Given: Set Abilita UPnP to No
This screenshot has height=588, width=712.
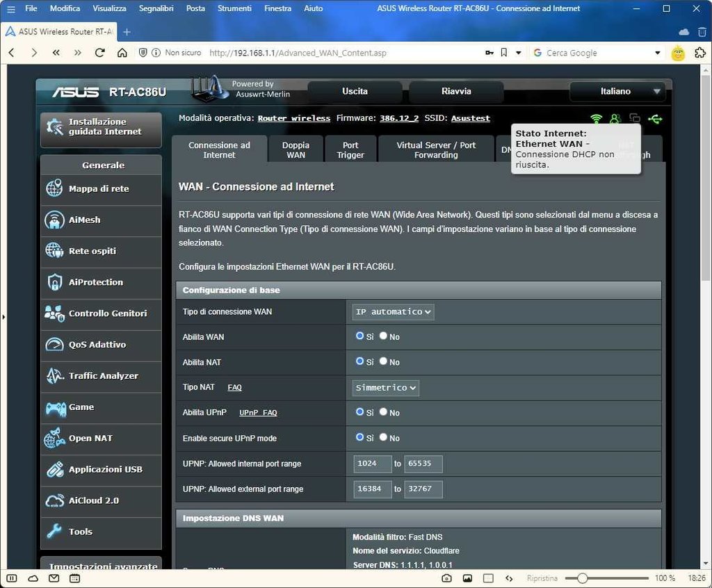Looking at the screenshot, I should [383, 412].
